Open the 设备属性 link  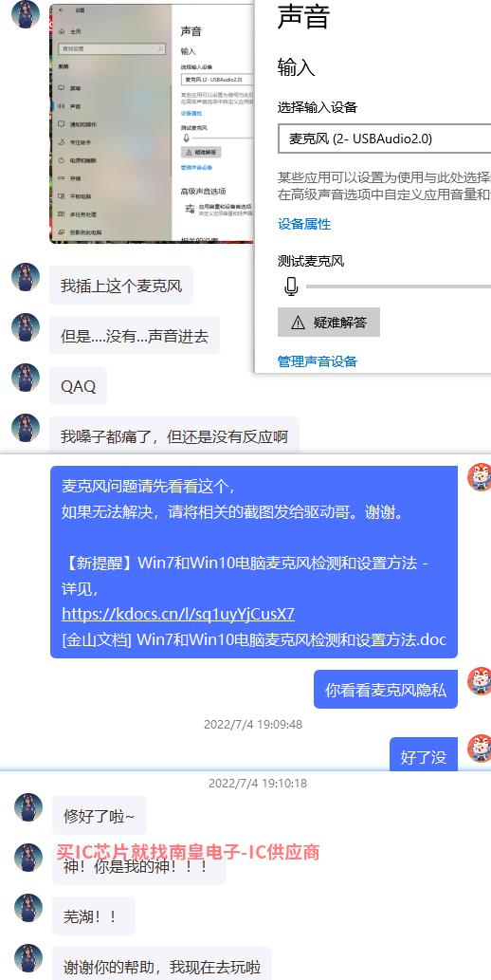pos(304,225)
